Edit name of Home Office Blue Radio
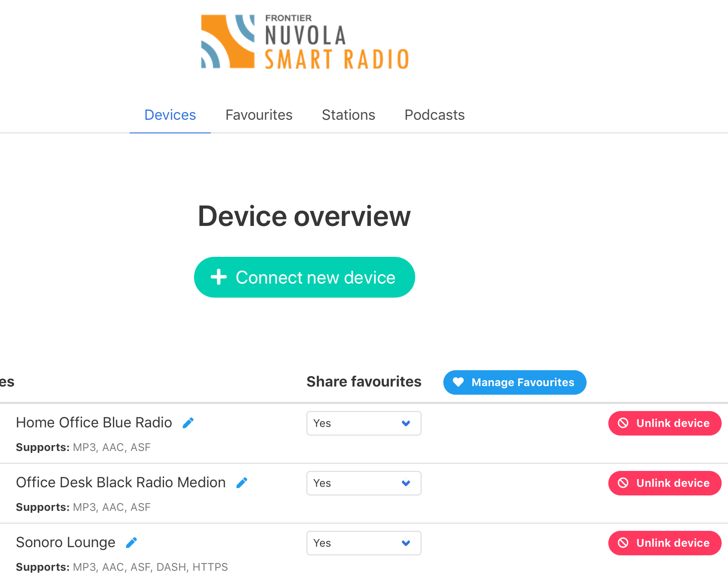Screen dimensions: 728x578 [188, 423]
